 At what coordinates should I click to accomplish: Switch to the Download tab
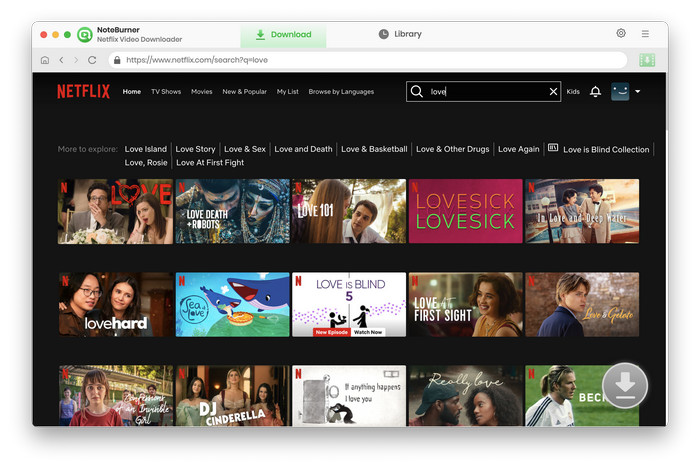283,35
